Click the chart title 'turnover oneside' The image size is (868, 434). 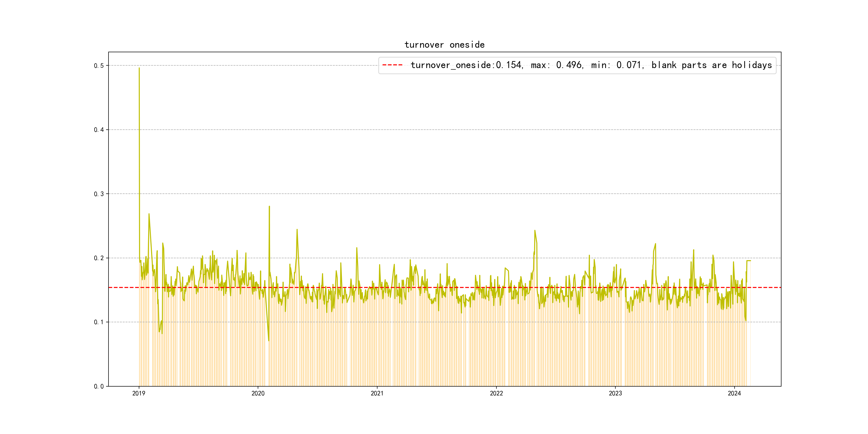(444, 45)
